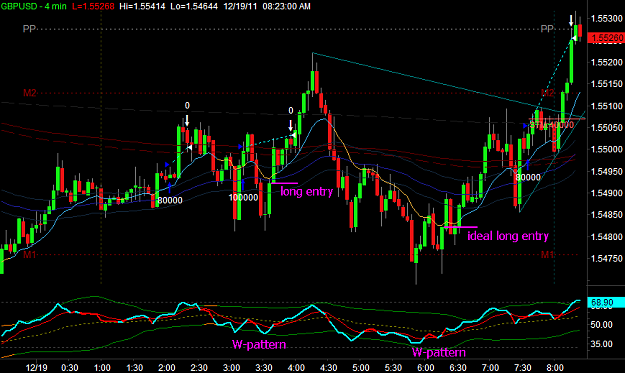Image resolution: width=625 pixels, height=373 pixels.
Task: Select the 1.55300 price axis label
Action: (x=607, y=19)
